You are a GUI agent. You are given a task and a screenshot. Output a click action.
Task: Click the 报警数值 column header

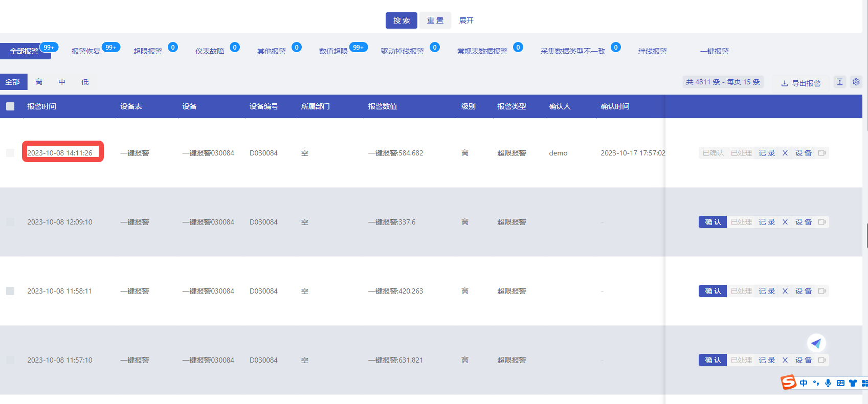(x=383, y=106)
